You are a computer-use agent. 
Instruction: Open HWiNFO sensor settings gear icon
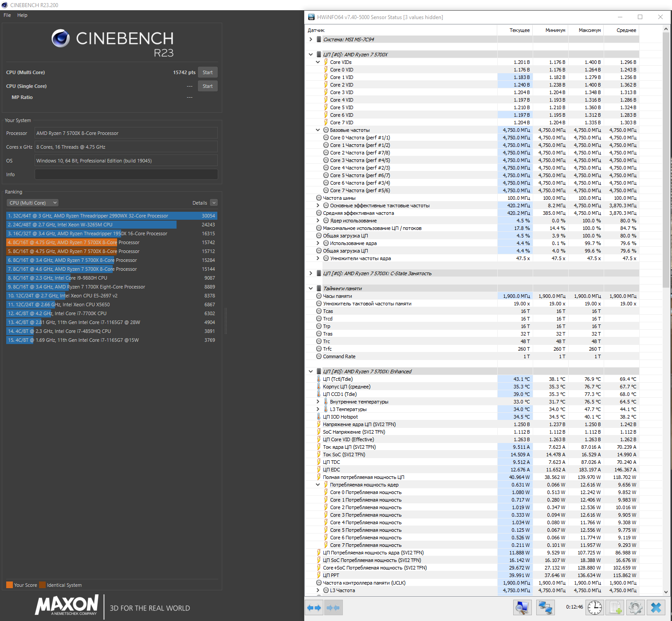click(636, 608)
